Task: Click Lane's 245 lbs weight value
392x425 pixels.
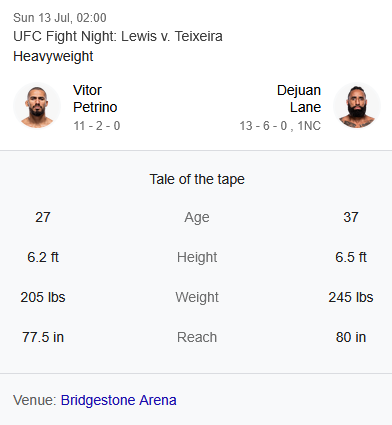Action: coord(351,297)
